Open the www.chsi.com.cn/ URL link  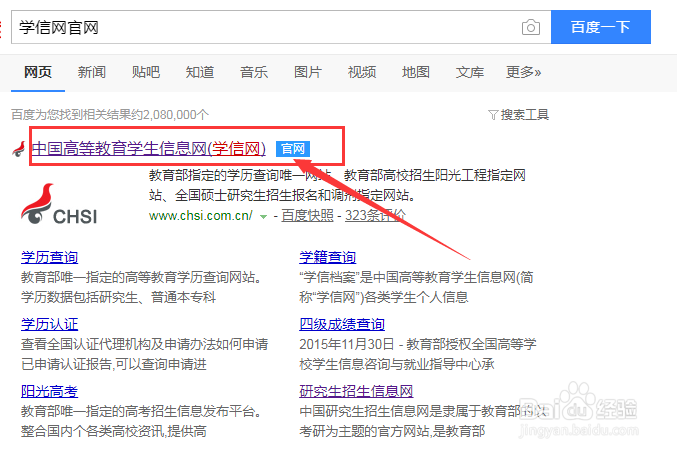pyautogui.click(x=201, y=215)
